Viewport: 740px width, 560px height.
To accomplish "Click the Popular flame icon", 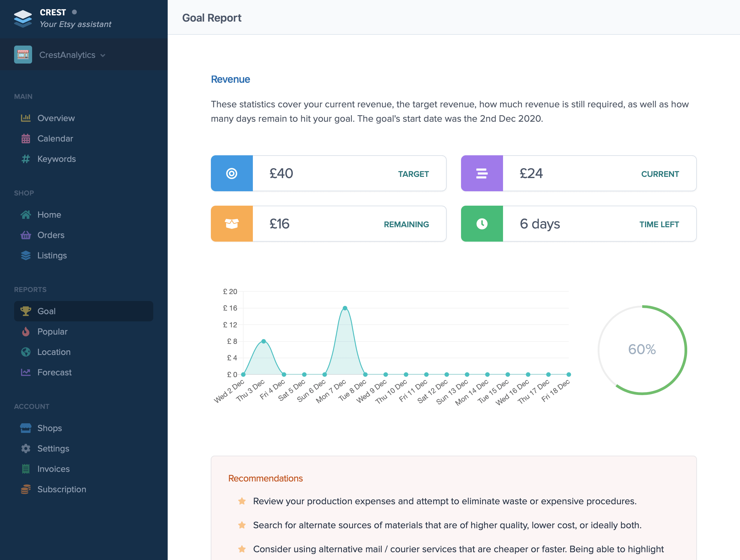I will click(x=26, y=331).
